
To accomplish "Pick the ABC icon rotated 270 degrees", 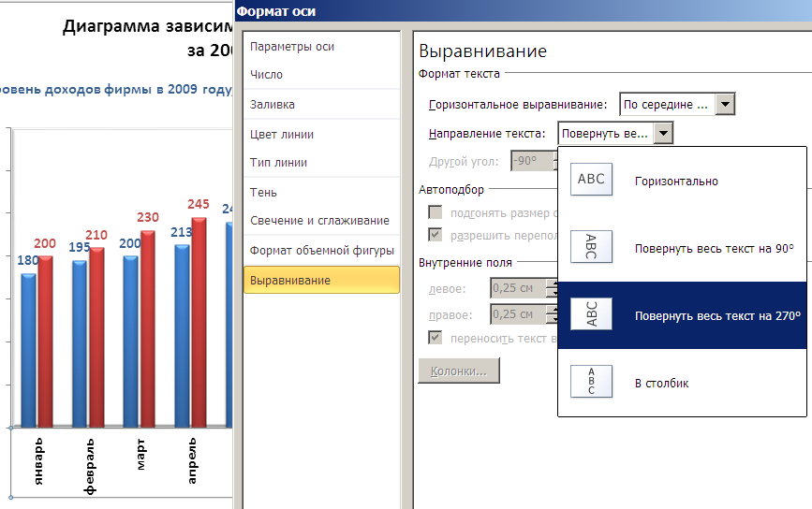I will (x=591, y=314).
